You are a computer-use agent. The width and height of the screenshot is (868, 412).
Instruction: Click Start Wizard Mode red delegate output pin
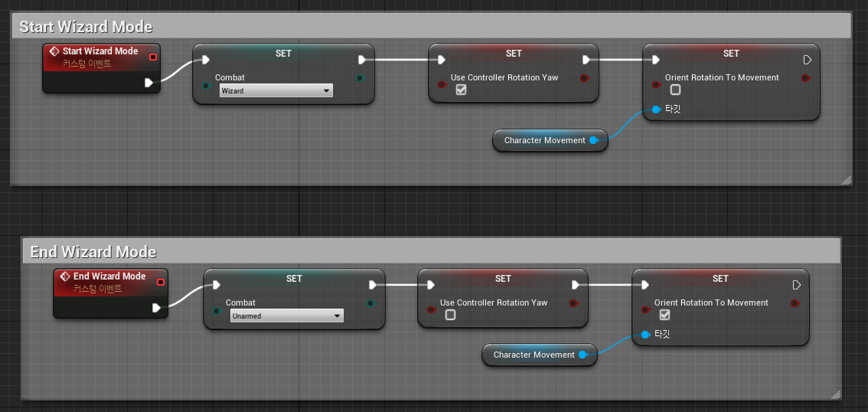[x=153, y=57]
